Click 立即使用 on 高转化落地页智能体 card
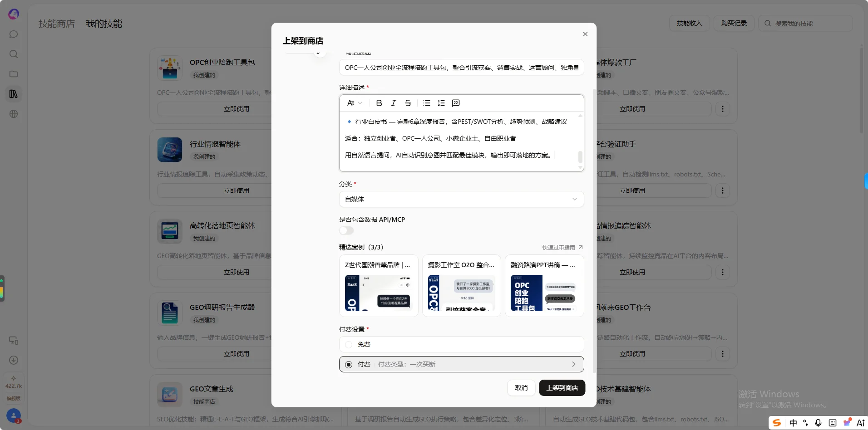The height and width of the screenshot is (430, 868). (x=237, y=272)
